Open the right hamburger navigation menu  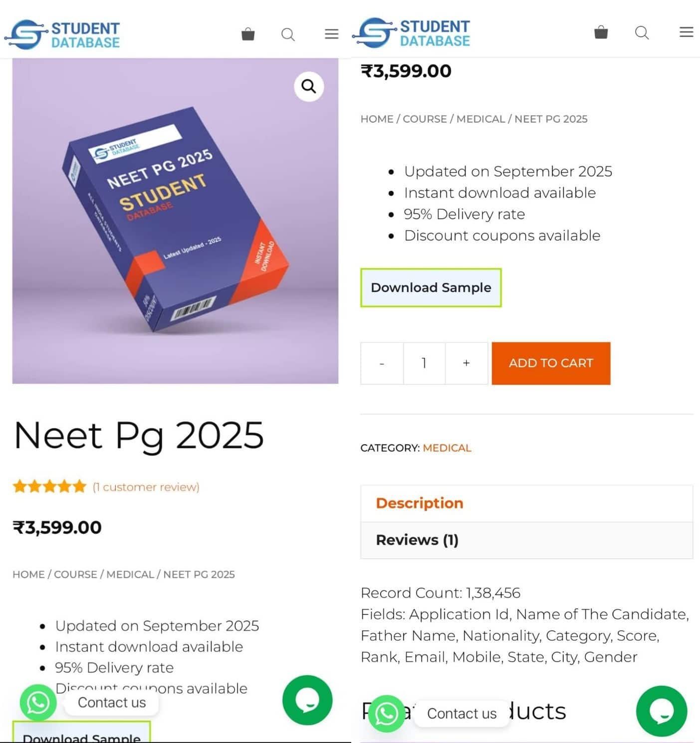(686, 32)
